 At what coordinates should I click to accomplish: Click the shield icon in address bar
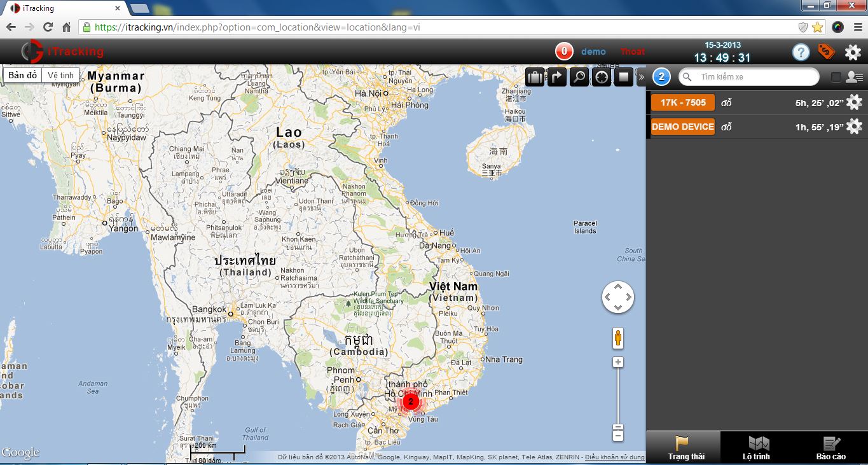[803, 27]
